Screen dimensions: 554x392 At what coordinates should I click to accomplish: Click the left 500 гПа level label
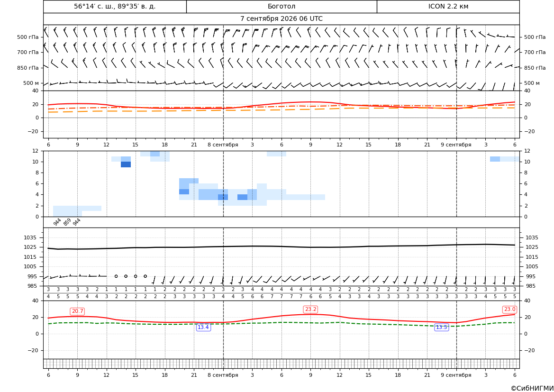28,37
